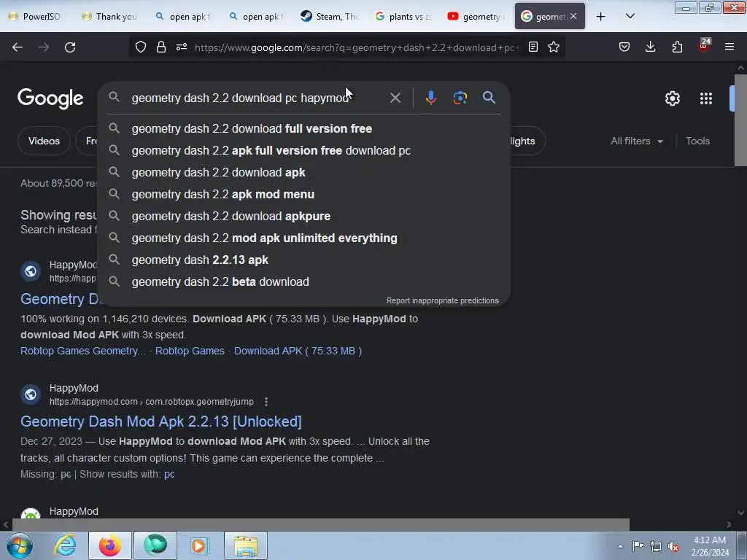Launch Internet Explorer from taskbar
The height and width of the screenshot is (560, 747).
click(65, 545)
